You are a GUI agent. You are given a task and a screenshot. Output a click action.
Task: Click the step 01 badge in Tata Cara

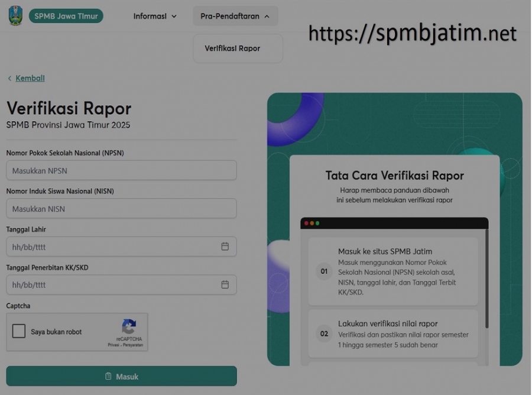coord(323,271)
